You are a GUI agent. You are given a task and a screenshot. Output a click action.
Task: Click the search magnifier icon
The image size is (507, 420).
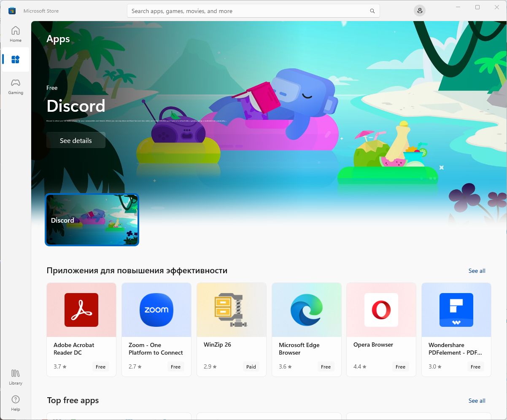pyautogui.click(x=372, y=11)
